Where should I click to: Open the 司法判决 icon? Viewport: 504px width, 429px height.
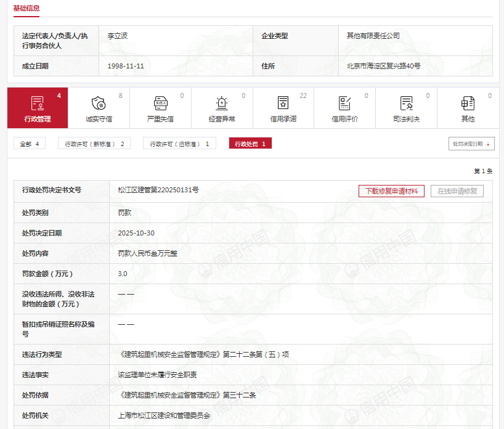(x=406, y=104)
